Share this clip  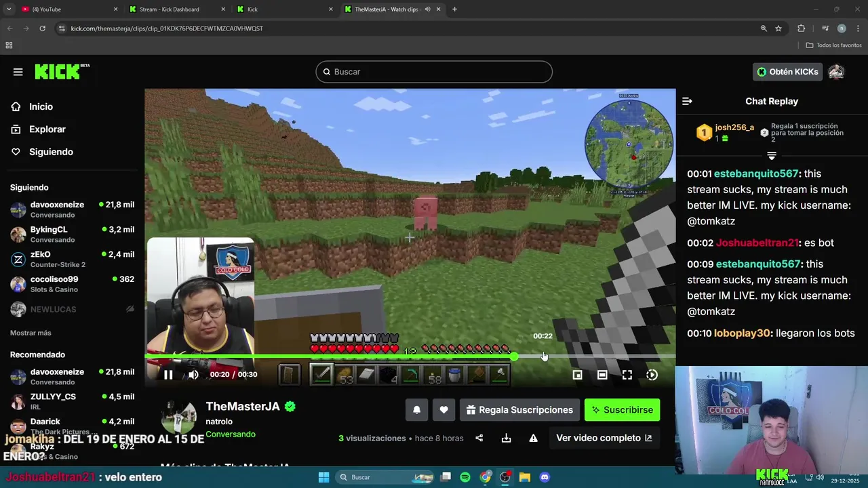(x=479, y=438)
